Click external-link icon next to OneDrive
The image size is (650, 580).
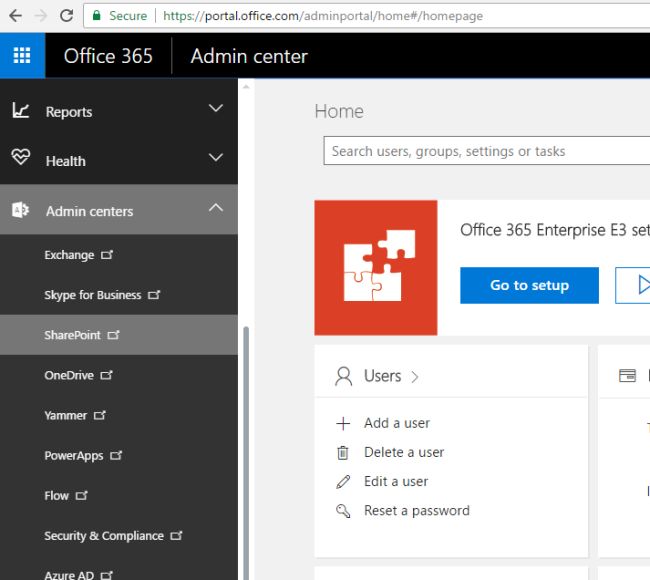[x=107, y=375]
